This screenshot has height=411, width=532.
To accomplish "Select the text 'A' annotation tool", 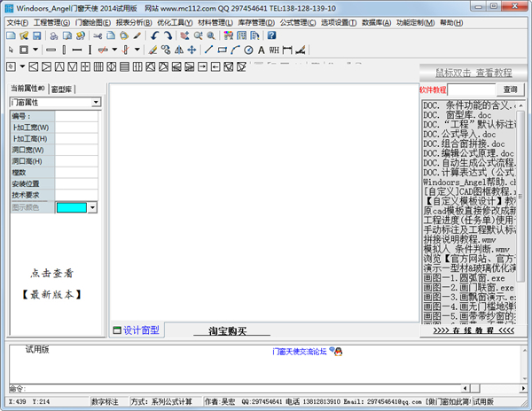I will [x=261, y=50].
